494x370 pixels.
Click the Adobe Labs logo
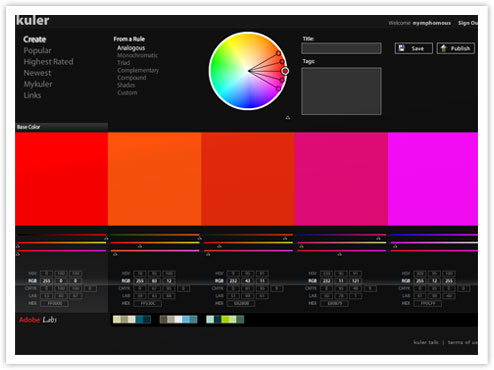point(38,320)
